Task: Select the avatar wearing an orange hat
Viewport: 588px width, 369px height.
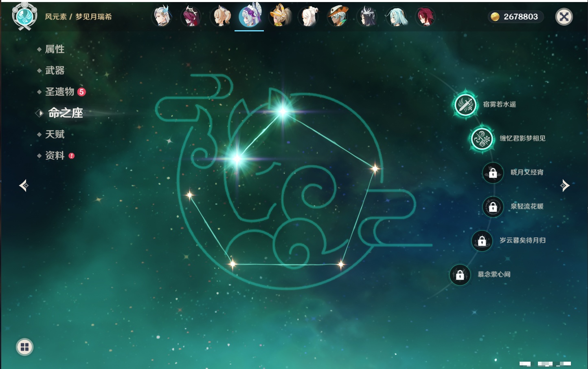Action: pyautogui.click(x=338, y=17)
